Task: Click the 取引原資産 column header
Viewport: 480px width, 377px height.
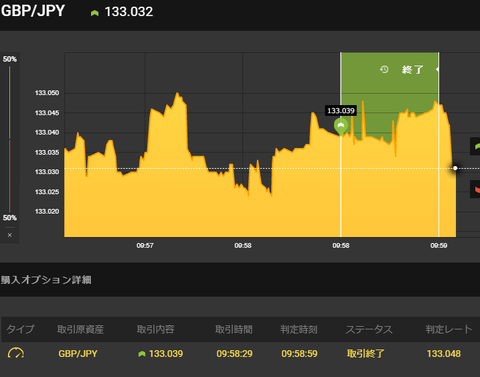Action: tap(80, 329)
